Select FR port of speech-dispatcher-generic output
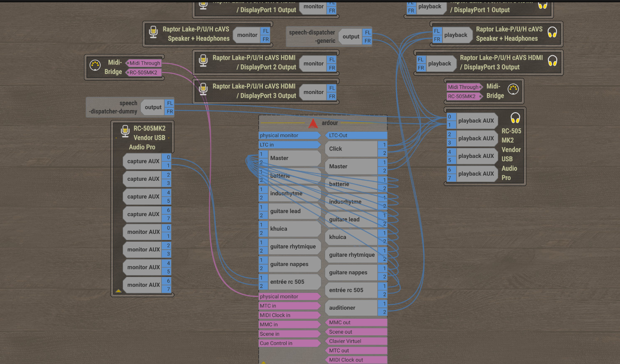The width and height of the screenshot is (620, 364). (368, 41)
